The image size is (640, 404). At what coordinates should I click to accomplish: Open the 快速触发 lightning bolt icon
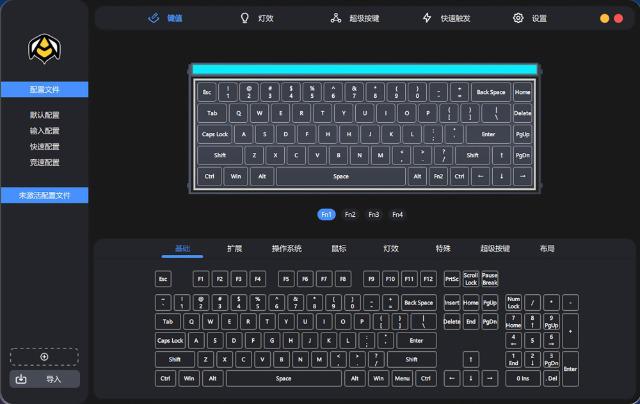click(427, 18)
